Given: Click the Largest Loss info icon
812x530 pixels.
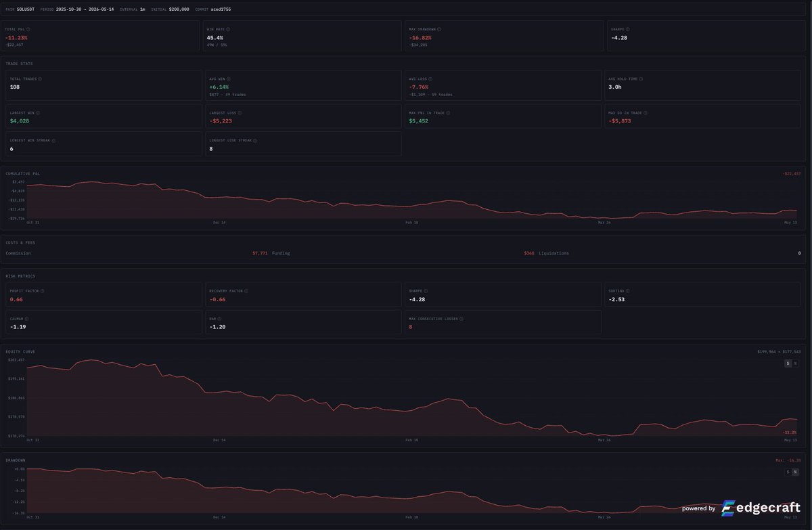Looking at the screenshot, I should coord(240,112).
